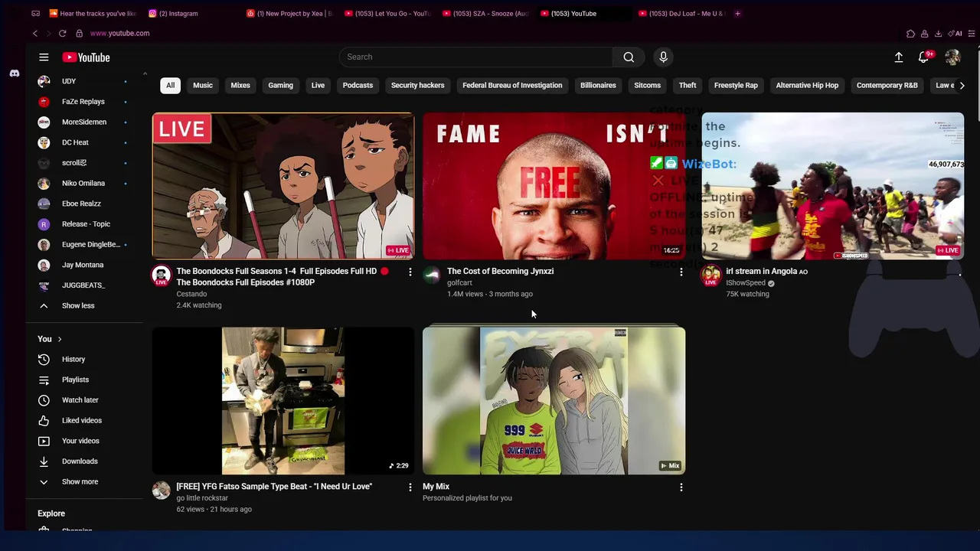Play The Boondocks live thumbnail
Viewport: 980px width, 551px height.
[283, 186]
